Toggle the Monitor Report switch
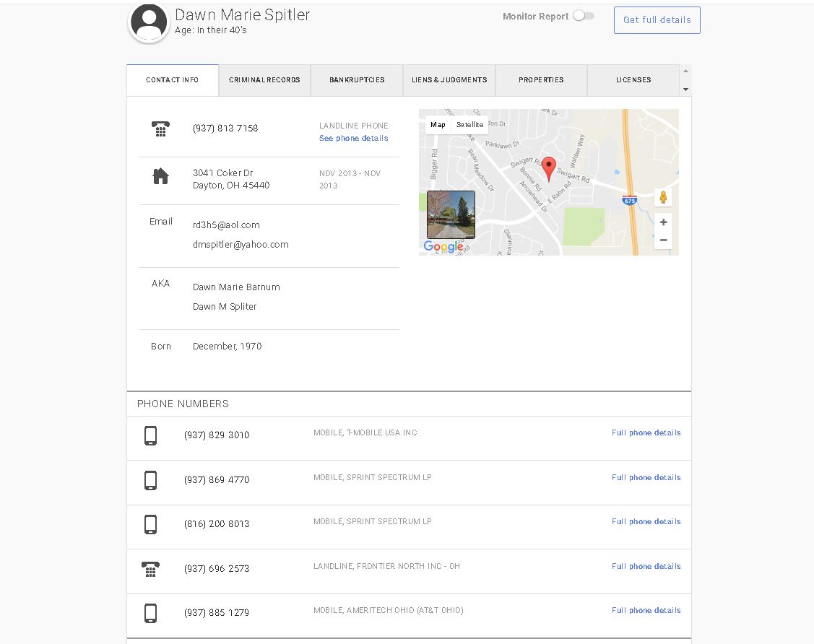 [584, 16]
